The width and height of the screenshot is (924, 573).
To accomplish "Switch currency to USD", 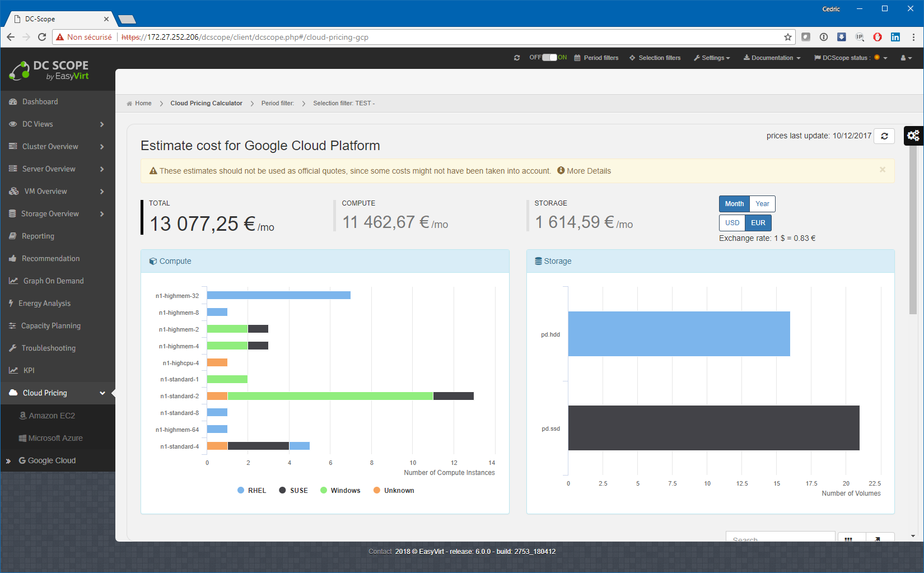I will 732,223.
